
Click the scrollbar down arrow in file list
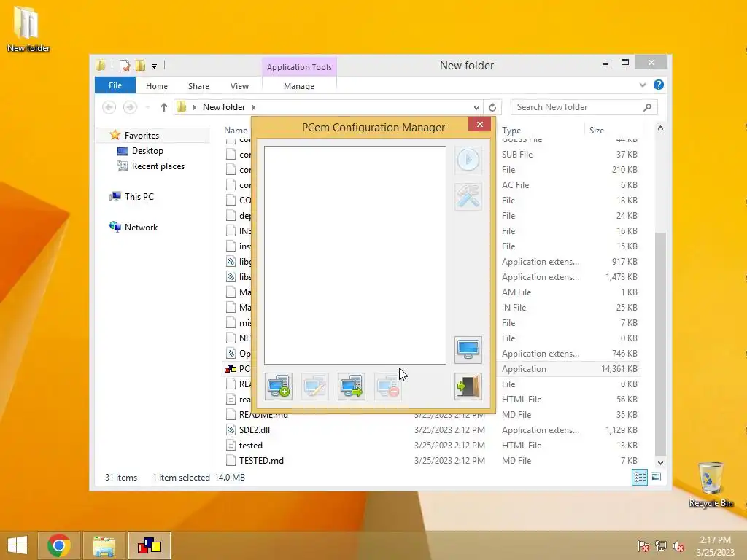(660, 462)
